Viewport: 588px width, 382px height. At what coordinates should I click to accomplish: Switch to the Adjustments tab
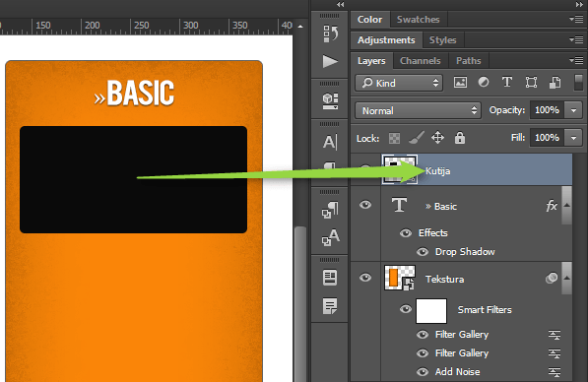pyautogui.click(x=386, y=39)
